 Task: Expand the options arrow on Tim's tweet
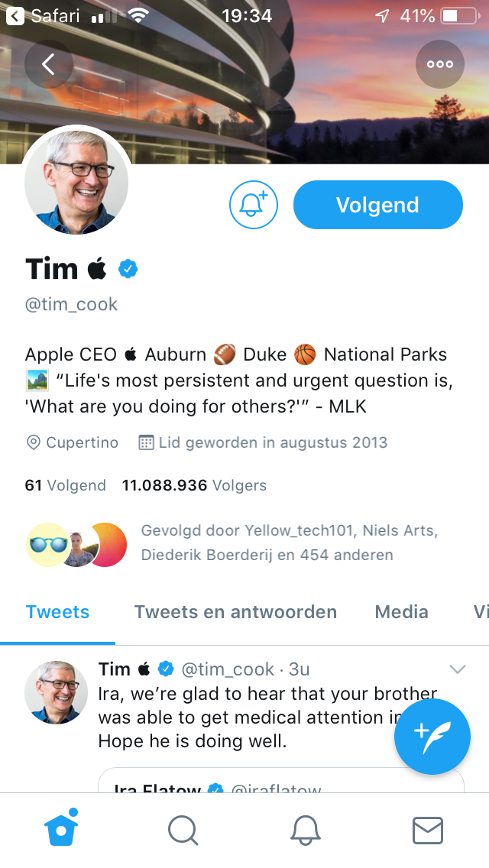(458, 669)
